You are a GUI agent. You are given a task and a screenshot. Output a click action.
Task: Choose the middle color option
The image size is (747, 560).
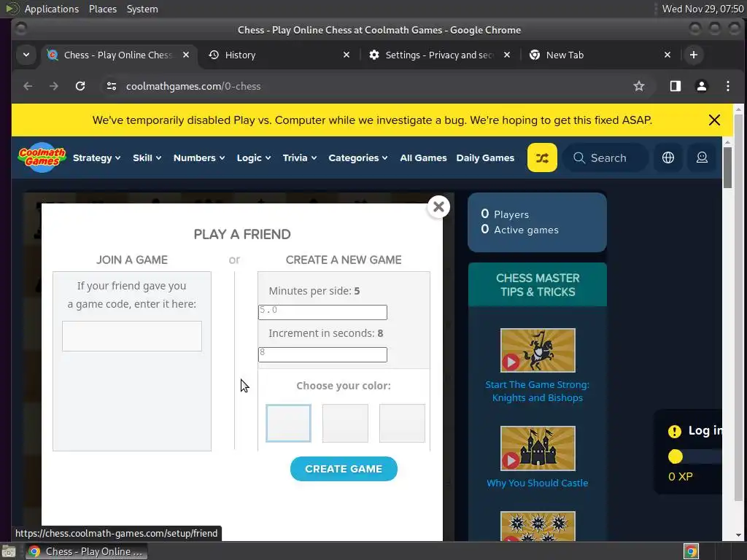tap(345, 423)
